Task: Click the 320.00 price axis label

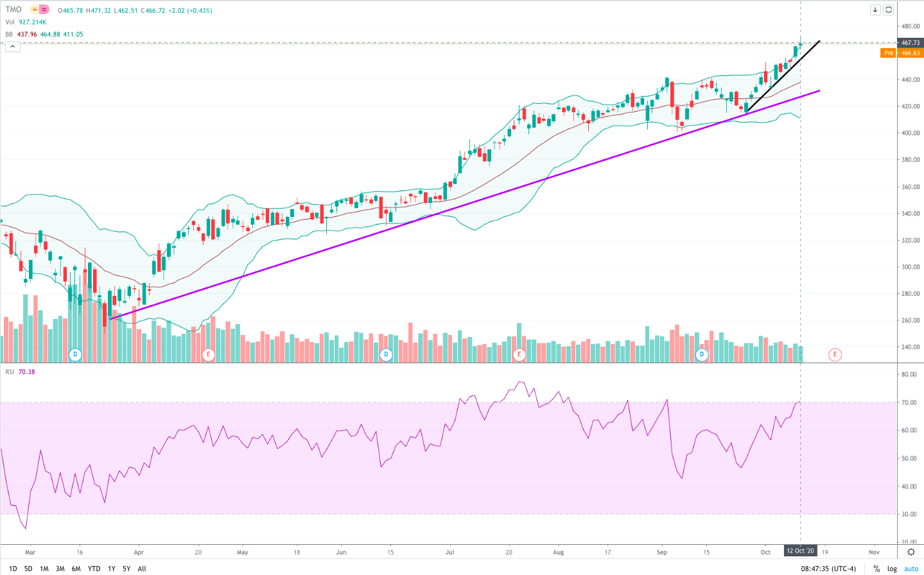Action: [x=911, y=241]
